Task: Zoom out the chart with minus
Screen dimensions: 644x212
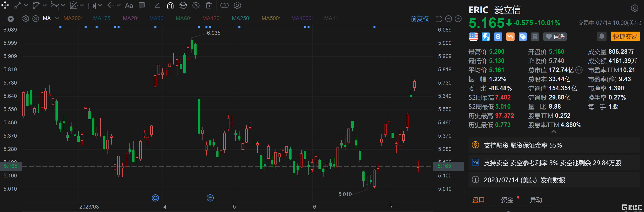Action: (449, 19)
